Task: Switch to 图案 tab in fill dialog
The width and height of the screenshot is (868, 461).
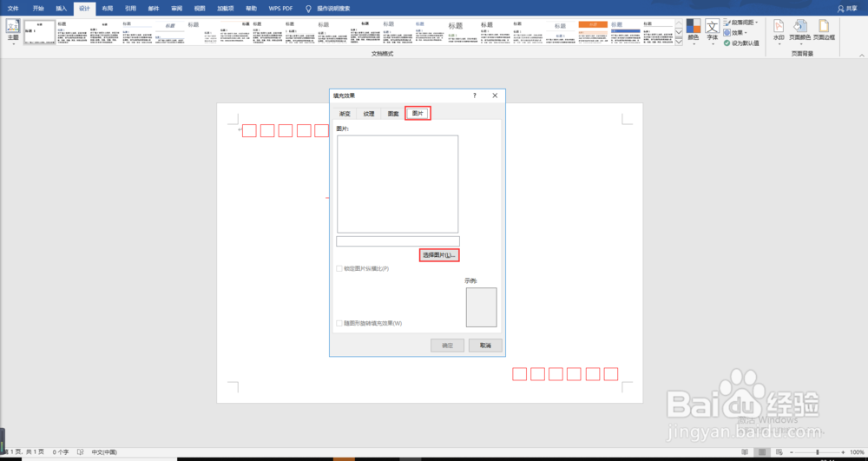Action: 393,114
